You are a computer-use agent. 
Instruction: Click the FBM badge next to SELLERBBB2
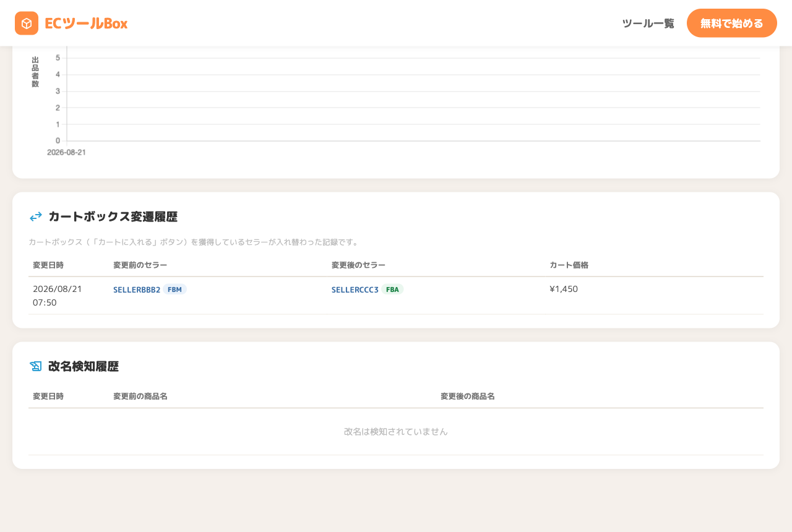click(174, 290)
